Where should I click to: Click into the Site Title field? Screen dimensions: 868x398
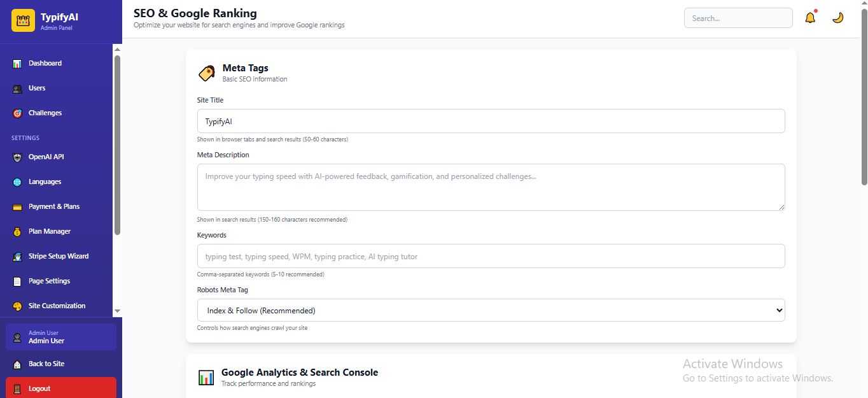point(491,121)
